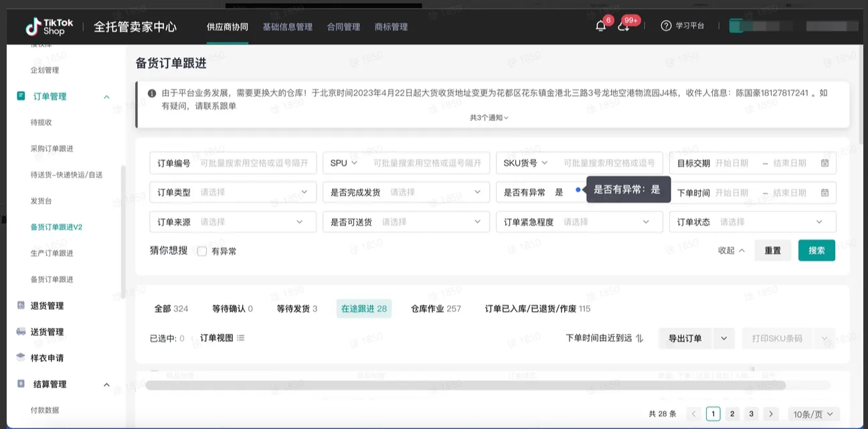This screenshot has height=429, width=868.
Task: Collapse the 订单管理 sidebar section
Action: click(106, 97)
